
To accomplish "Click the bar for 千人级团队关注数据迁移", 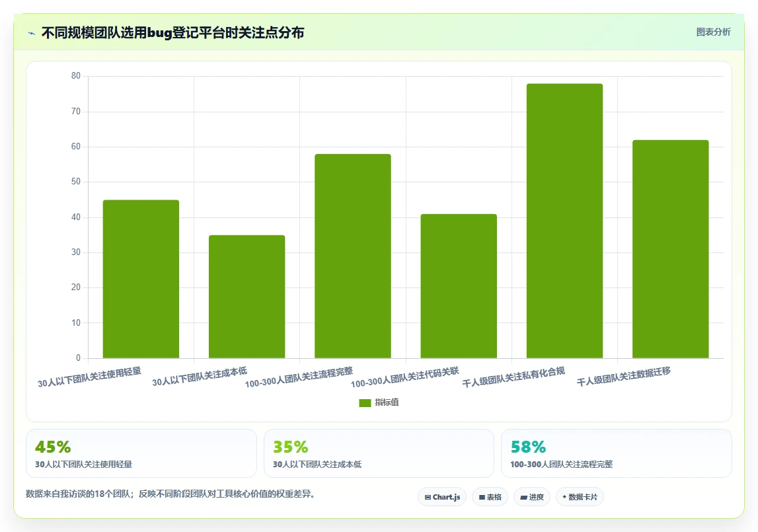I will pos(671,249).
